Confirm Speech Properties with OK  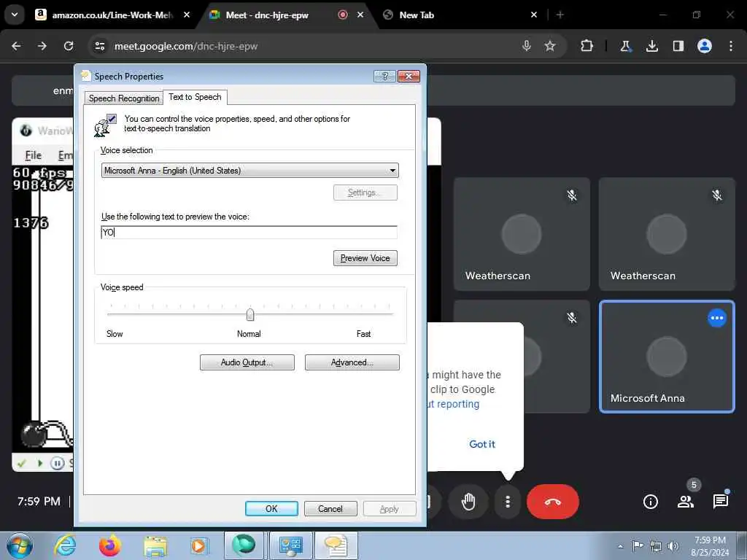coord(271,508)
